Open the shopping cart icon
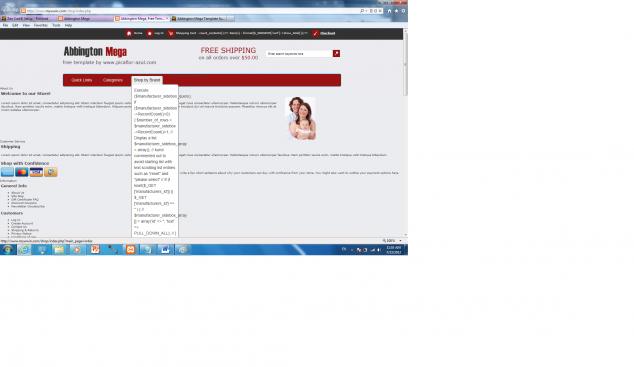The width and height of the screenshot is (634, 367). pyautogui.click(x=171, y=34)
